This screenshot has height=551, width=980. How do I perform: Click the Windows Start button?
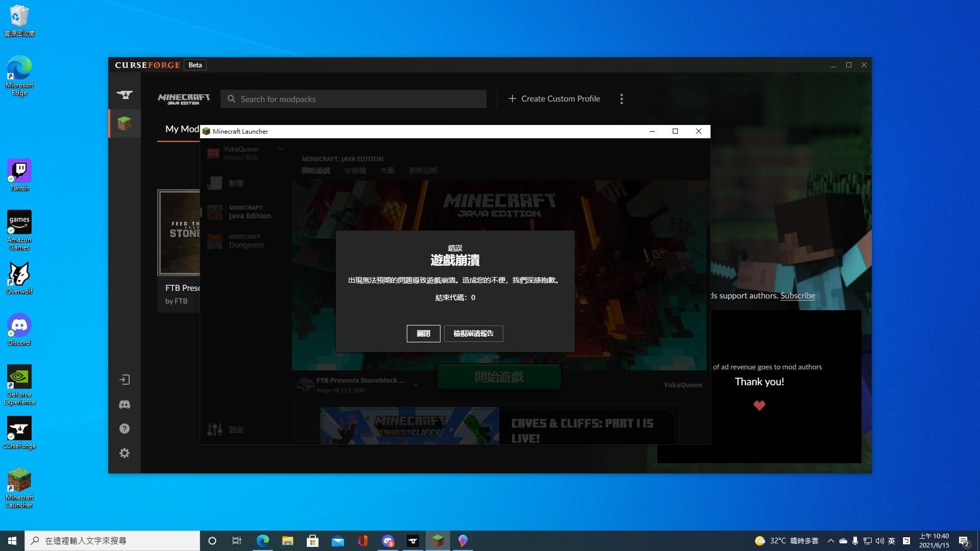point(12,541)
